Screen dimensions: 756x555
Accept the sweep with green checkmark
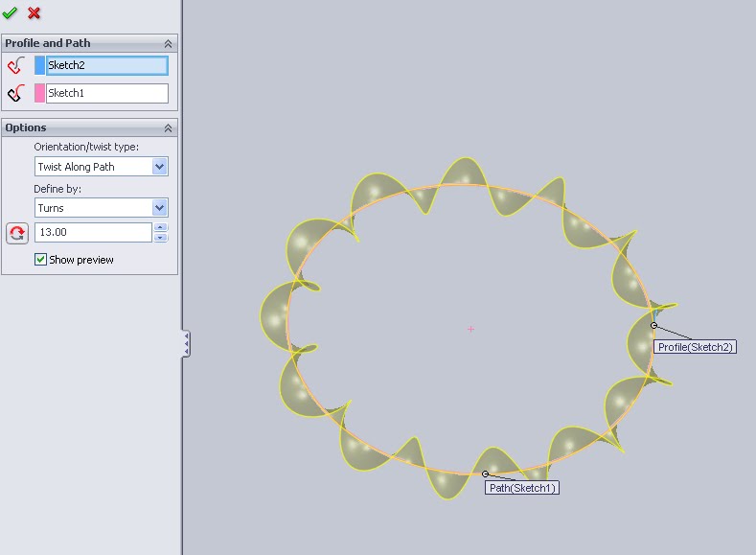10,13
